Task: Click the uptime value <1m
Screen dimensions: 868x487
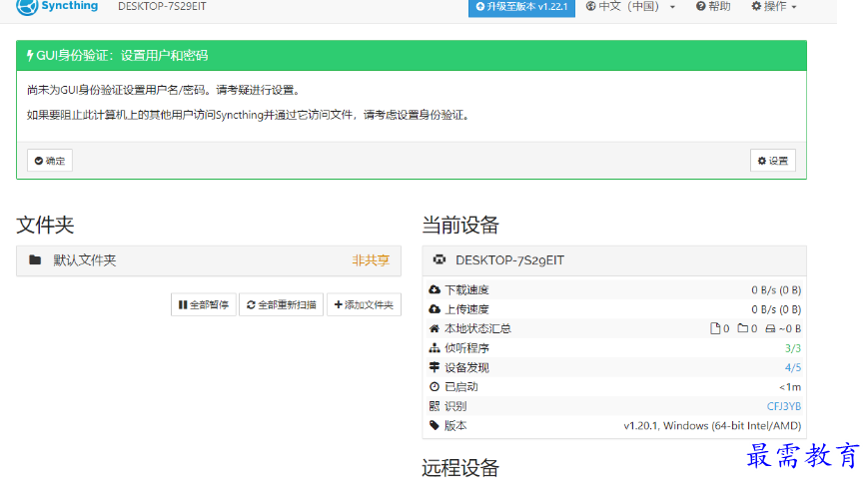Action: click(790, 387)
